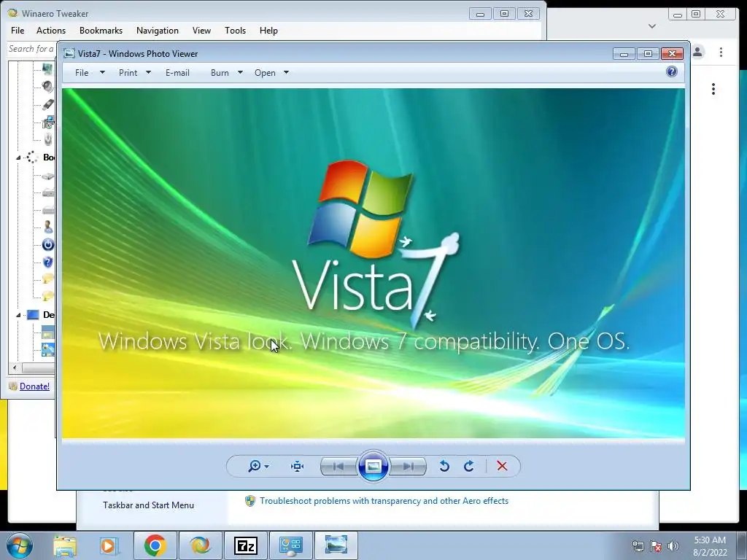Viewport: 747px width, 560px height.
Task: Open the Tools menu in Winaero Tweaker
Action: [236, 31]
